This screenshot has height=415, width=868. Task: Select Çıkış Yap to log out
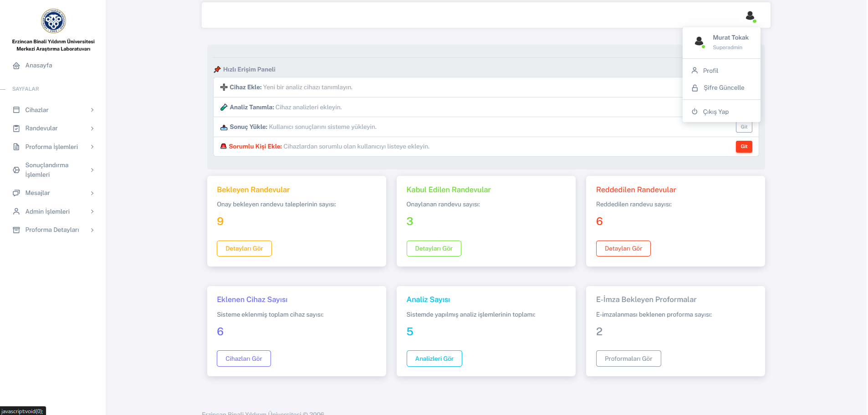click(715, 112)
